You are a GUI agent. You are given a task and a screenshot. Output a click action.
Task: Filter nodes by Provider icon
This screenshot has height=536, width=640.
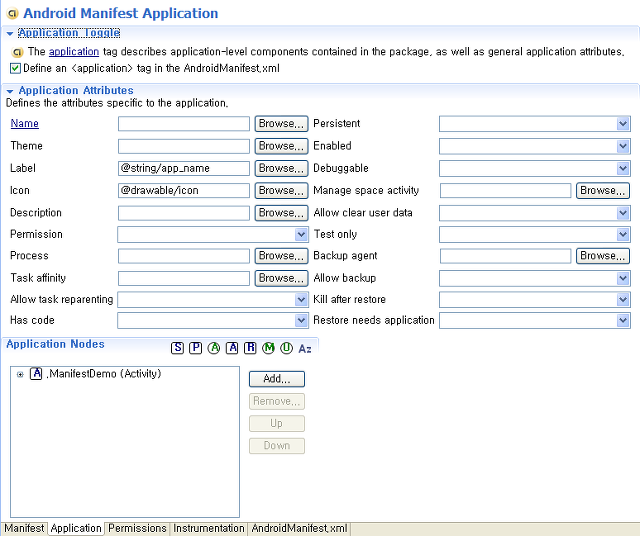point(196,348)
